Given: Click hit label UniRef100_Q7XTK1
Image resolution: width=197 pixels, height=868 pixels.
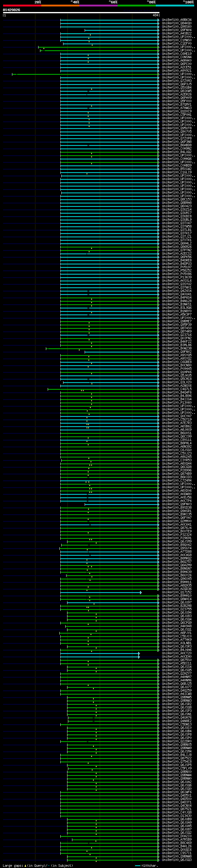Looking at the screenshot, I should coord(177,240).
